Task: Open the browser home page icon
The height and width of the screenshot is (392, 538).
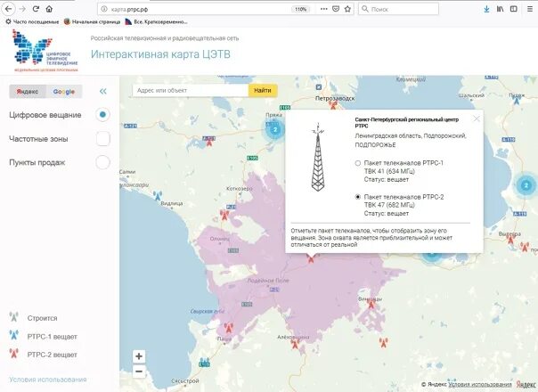Action: point(49,9)
